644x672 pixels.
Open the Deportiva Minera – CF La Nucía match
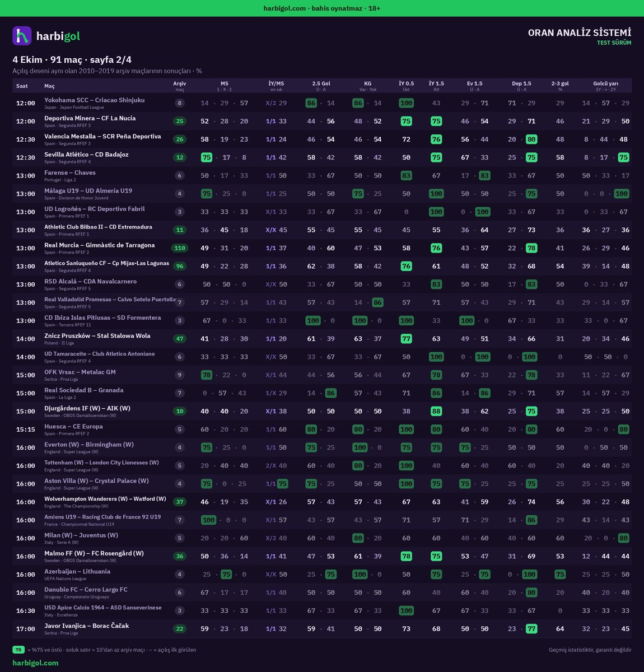coord(90,118)
